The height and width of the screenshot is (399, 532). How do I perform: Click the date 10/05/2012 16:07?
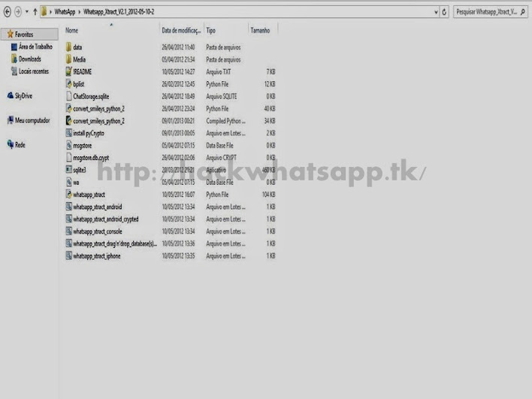point(179,195)
